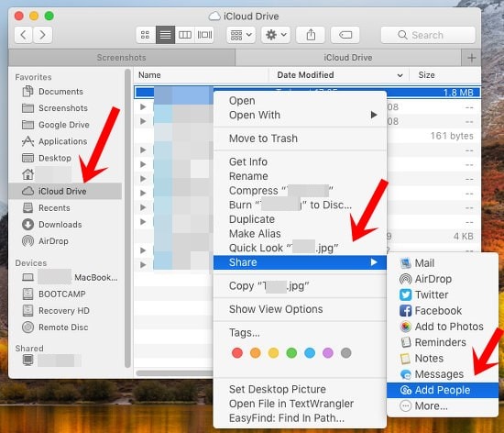
Task: Click in the Search field
Action: [428, 35]
